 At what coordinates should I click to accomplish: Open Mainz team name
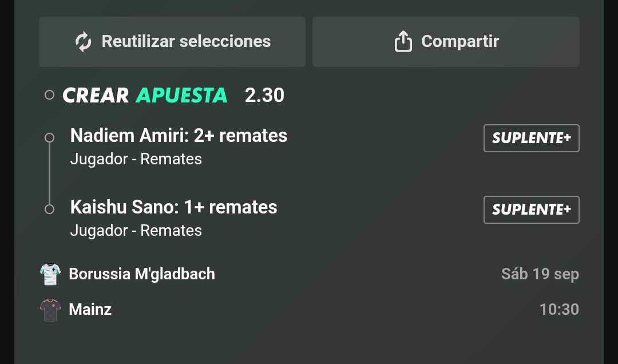tap(90, 310)
